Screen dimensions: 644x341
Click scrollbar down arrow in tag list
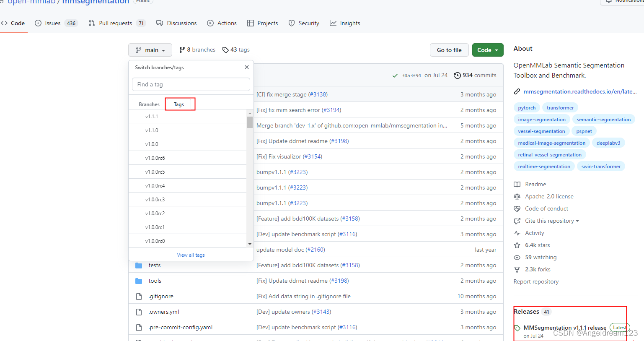[250, 244]
